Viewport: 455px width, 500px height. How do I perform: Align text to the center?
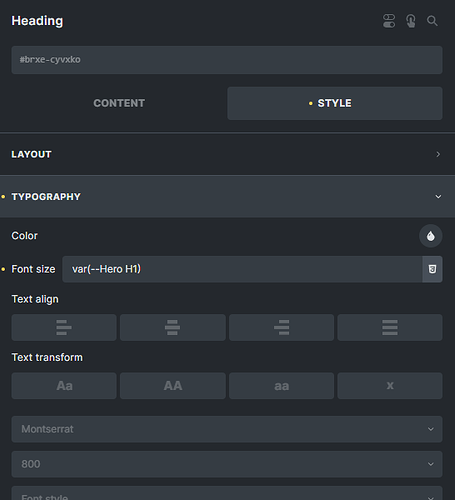coord(173,327)
